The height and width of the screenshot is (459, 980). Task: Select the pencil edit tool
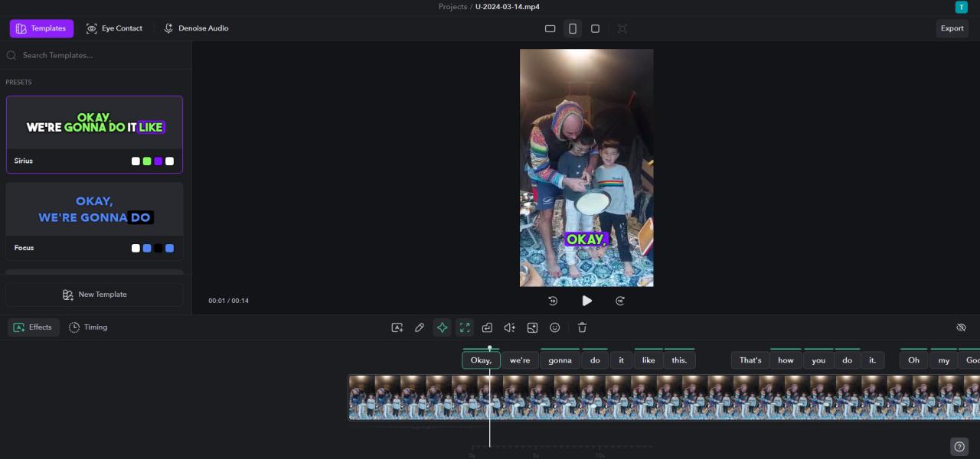pos(420,327)
